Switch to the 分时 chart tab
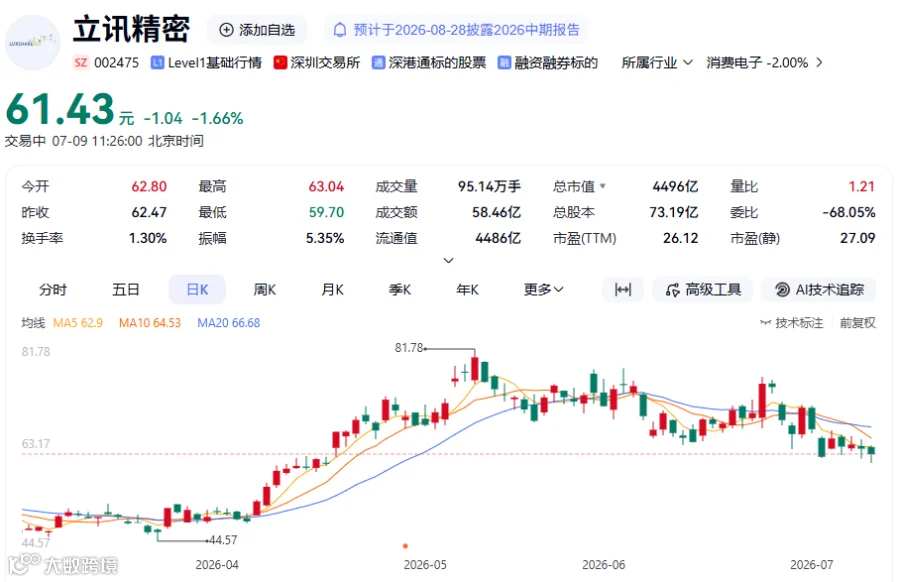Screen dimensions: 900x582 click(53, 290)
